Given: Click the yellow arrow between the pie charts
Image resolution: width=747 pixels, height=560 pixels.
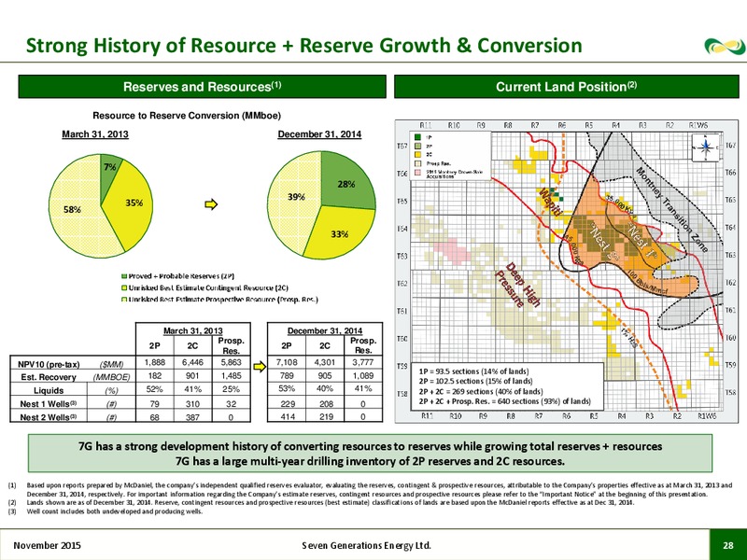Looking at the screenshot, I should click(211, 204).
